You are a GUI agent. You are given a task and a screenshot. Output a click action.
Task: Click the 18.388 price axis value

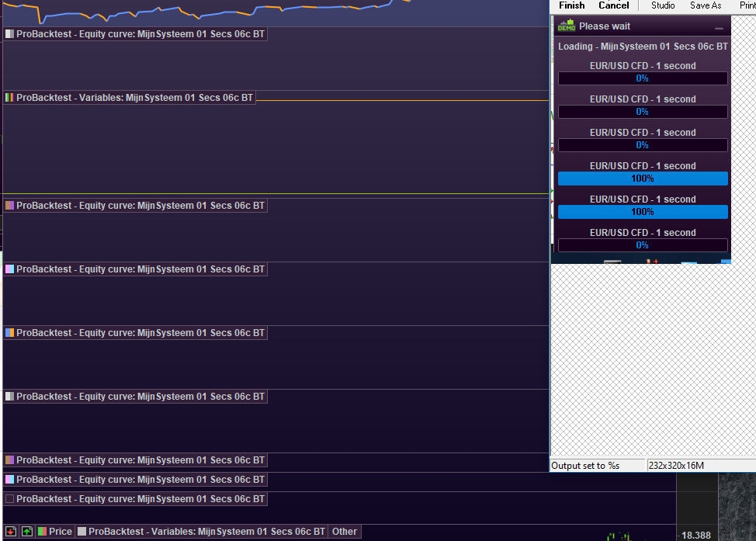click(x=695, y=536)
